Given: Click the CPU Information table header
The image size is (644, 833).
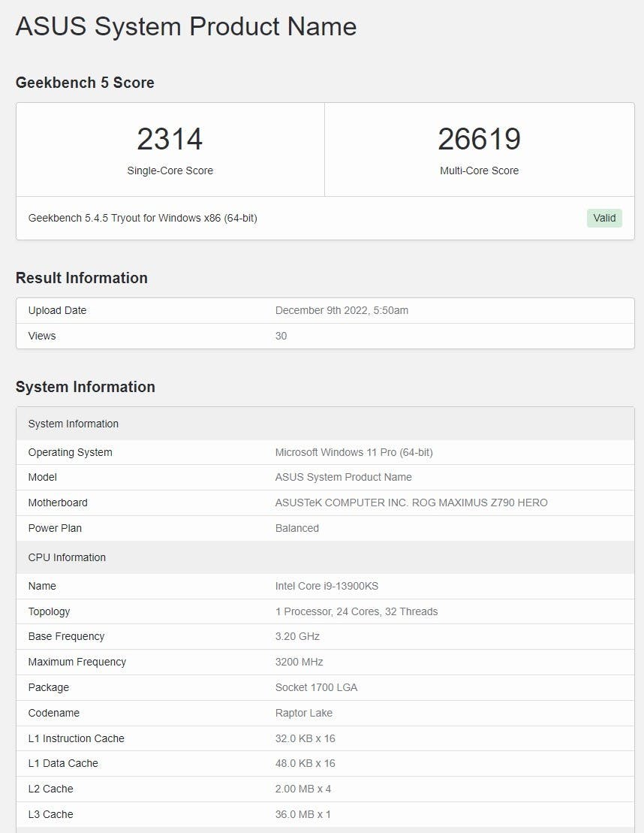Looking at the screenshot, I should pos(325,557).
